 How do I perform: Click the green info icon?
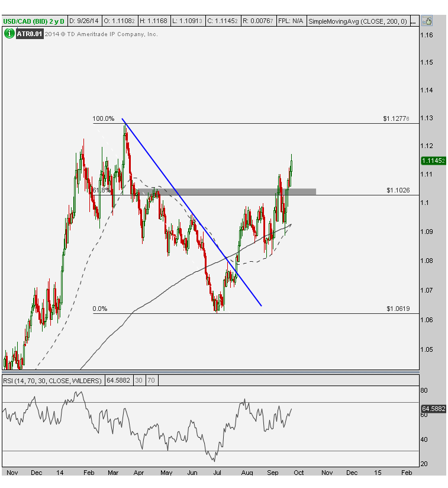[9, 34]
